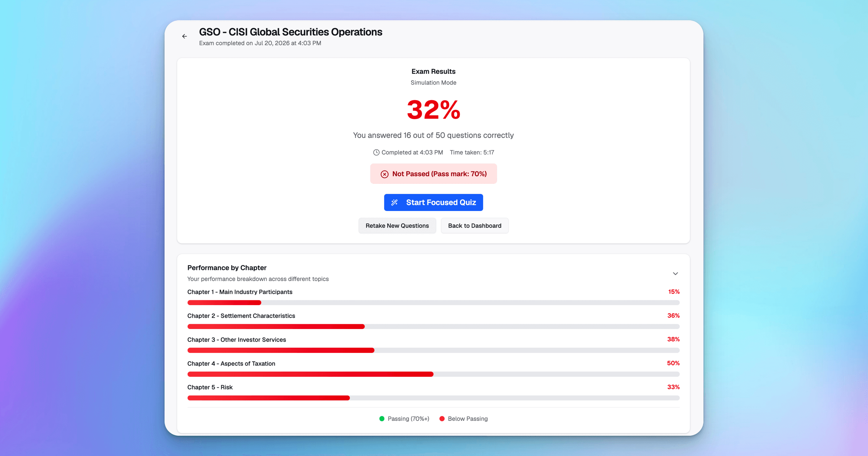The image size is (868, 456).
Task: Click the 38% score for Chapter 3
Action: click(x=673, y=339)
